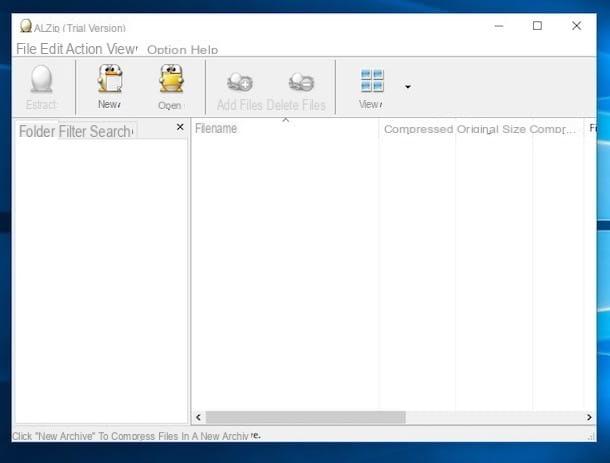Image resolution: width=610 pixels, height=463 pixels.
Task: Open the View menu
Action: pyautogui.click(x=122, y=49)
